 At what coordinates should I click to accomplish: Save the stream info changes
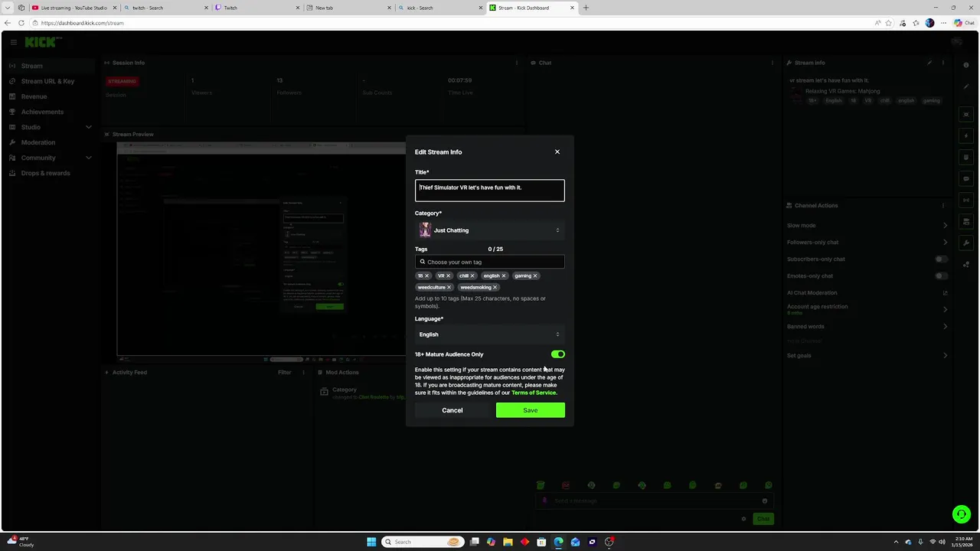click(531, 410)
